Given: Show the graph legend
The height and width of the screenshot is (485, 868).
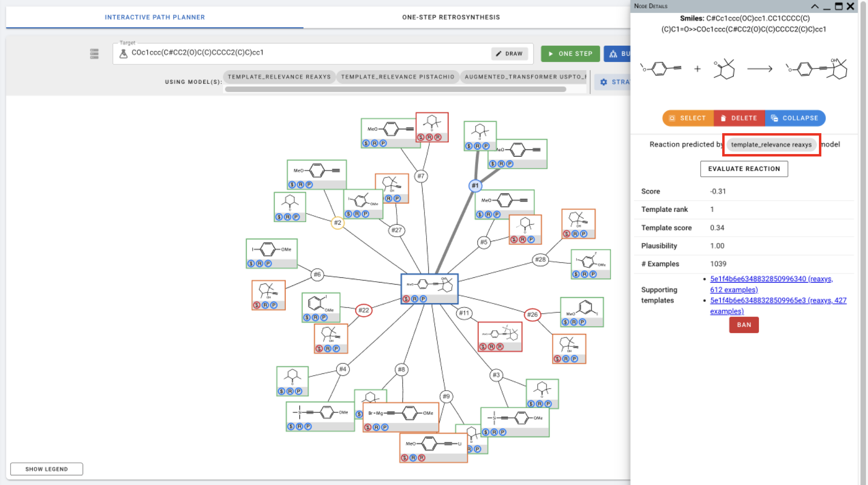Looking at the screenshot, I should click(46, 469).
